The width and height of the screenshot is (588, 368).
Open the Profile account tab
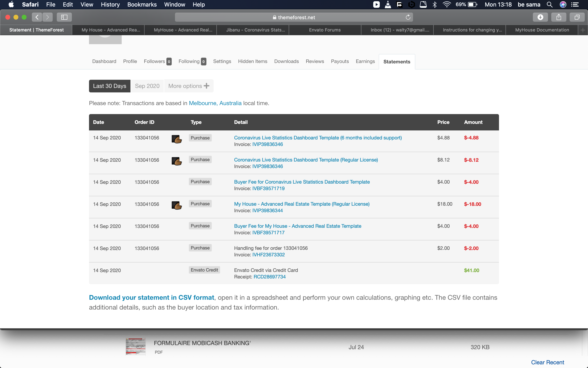coord(130,61)
